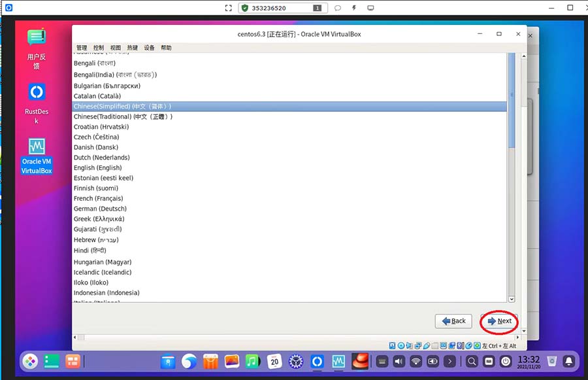Select Chinese(Traditional) in the language list
This screenshot has height=380, width=588.
pos(289,116)
